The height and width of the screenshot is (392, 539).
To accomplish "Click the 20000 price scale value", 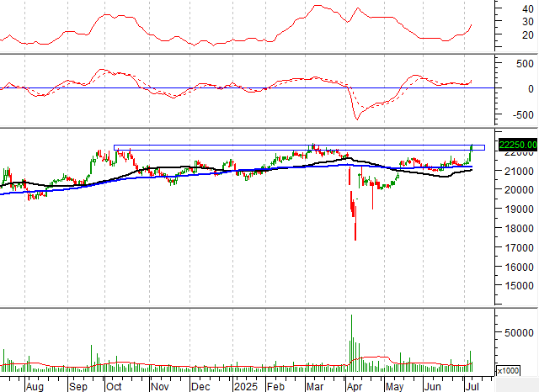I will [519, 189].
